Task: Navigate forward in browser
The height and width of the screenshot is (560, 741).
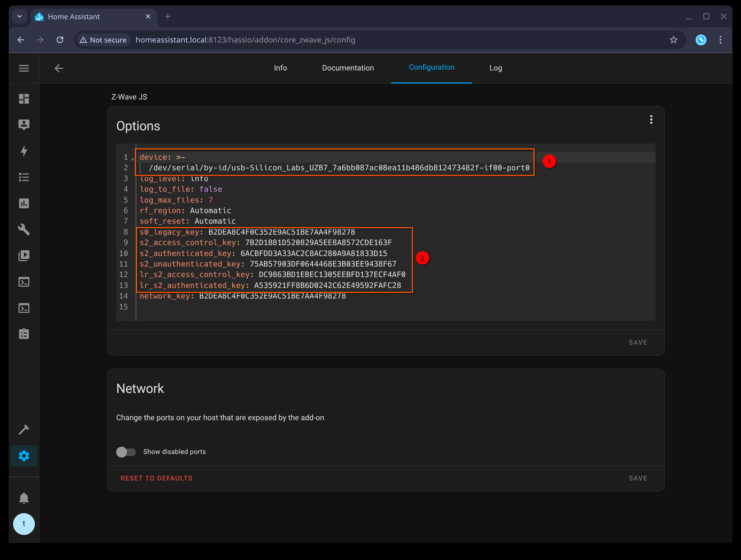Action: click(40, 40)
